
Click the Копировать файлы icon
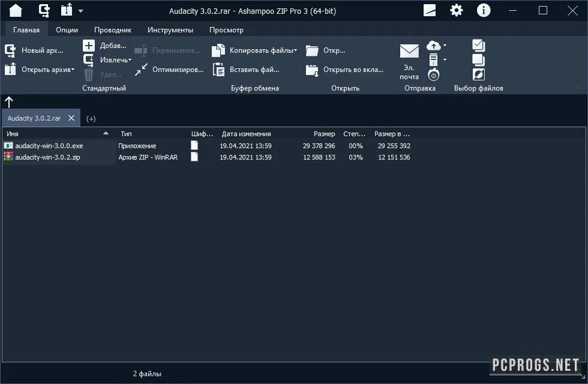pos(218,50)
